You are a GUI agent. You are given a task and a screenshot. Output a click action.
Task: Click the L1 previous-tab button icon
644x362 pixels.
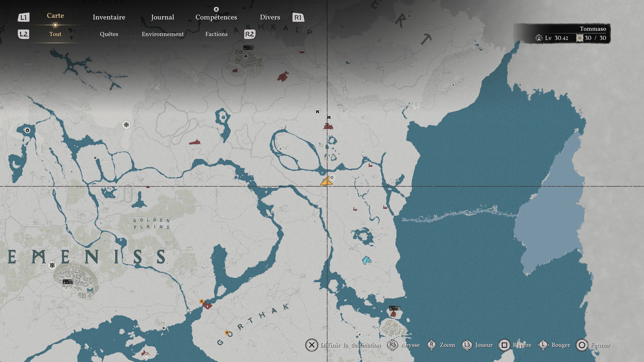[23, 17]
